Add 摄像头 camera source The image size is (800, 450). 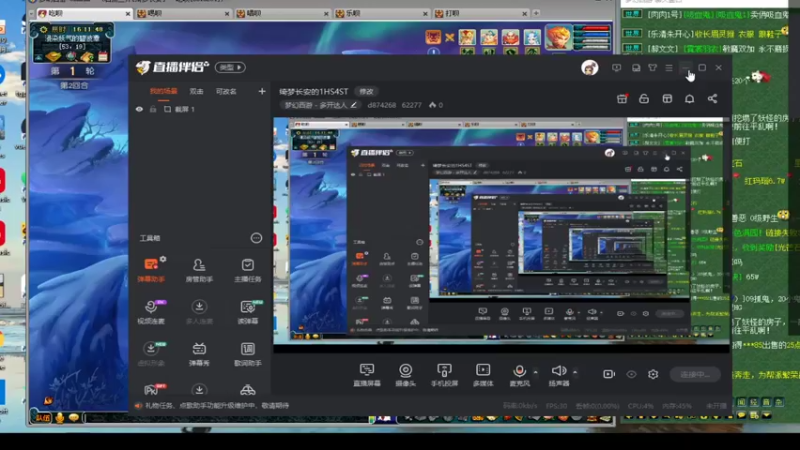(x=406, y=374)
